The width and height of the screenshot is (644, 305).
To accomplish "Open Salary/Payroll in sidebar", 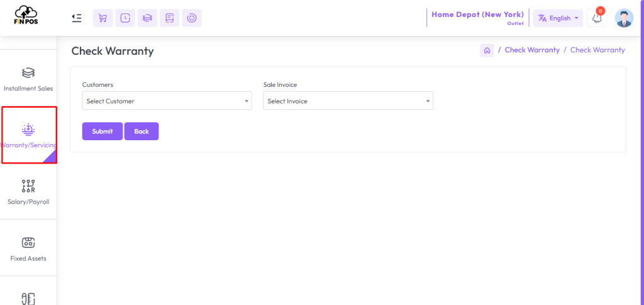I will click(28, 192).
